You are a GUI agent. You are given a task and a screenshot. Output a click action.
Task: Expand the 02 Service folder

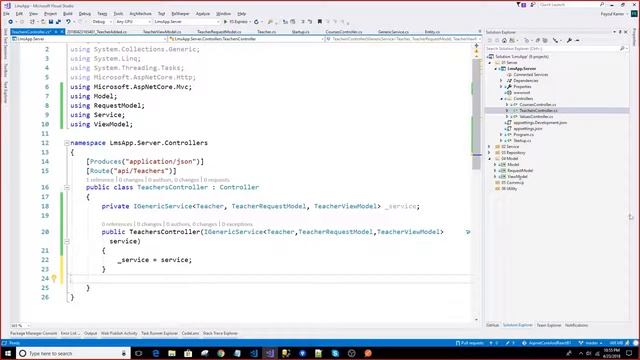(489, 147)
